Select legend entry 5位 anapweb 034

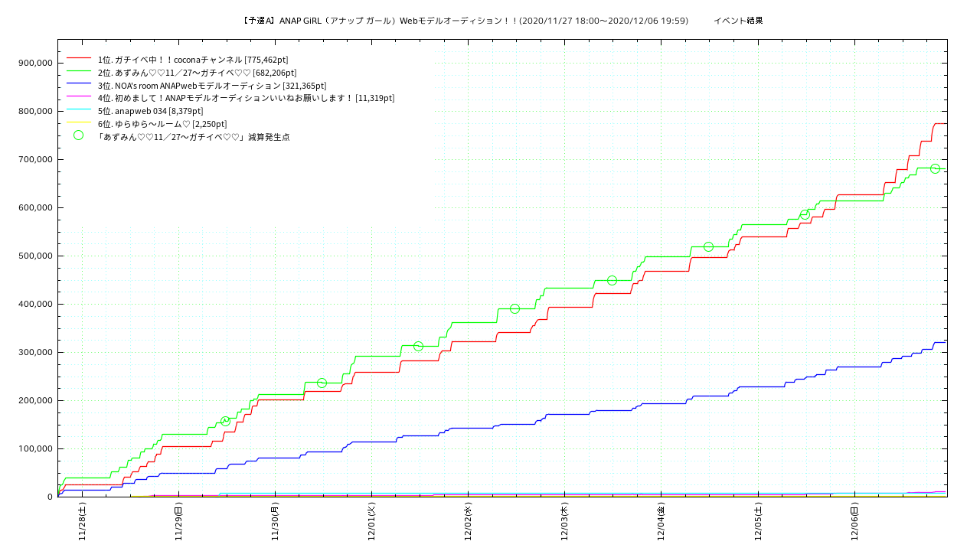pyautogui.click(x=151, y=111)
